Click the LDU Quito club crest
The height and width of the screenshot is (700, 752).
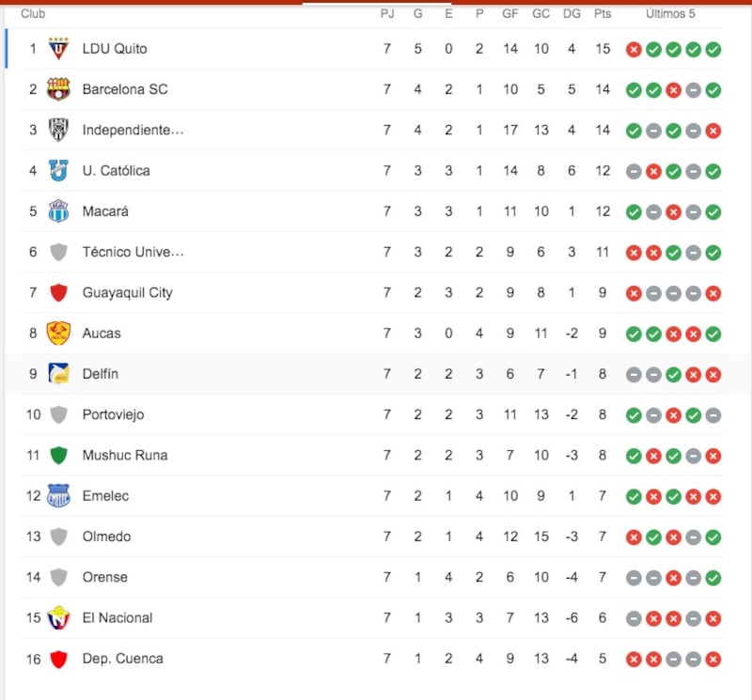pos(58,49)
